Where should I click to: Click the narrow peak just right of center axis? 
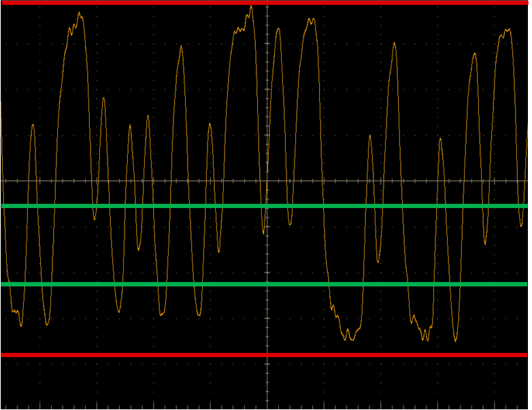[278, 29]
